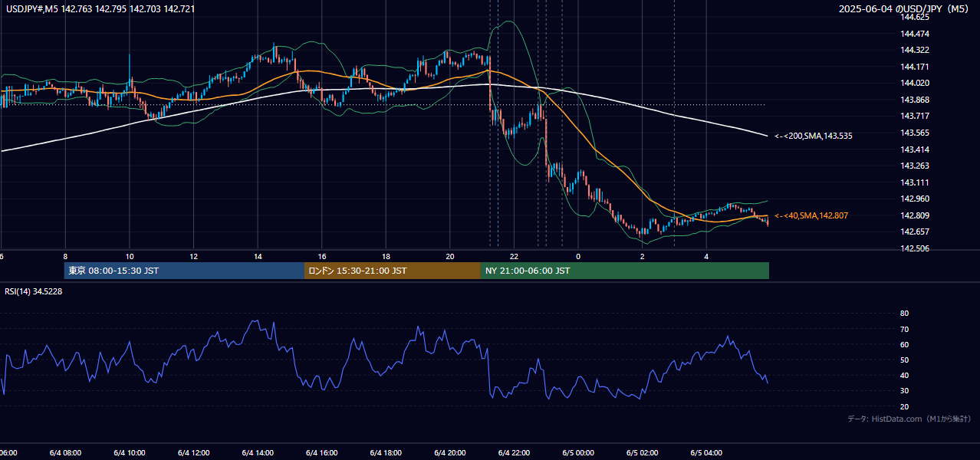Click hour label 0 under price chart
This screenshot has width=980, height=460.
coord(578,257)
